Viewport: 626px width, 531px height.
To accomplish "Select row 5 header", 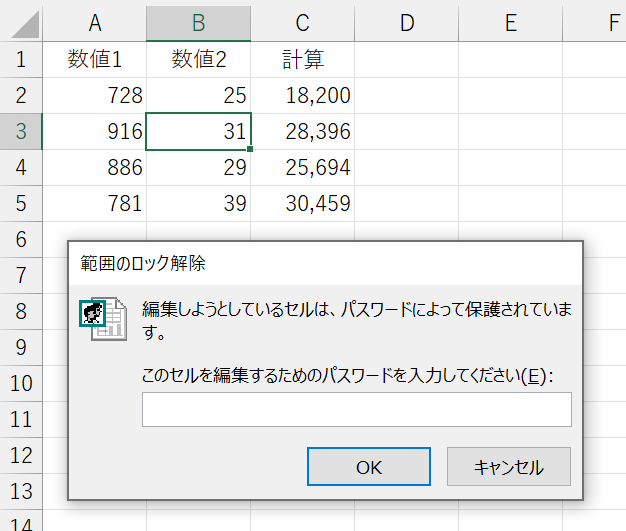I will (21, 204).
